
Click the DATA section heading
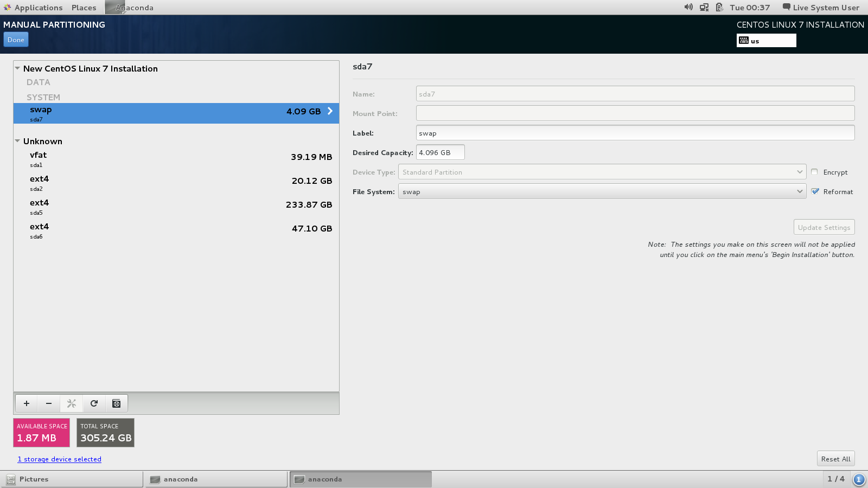coord(38,82)
